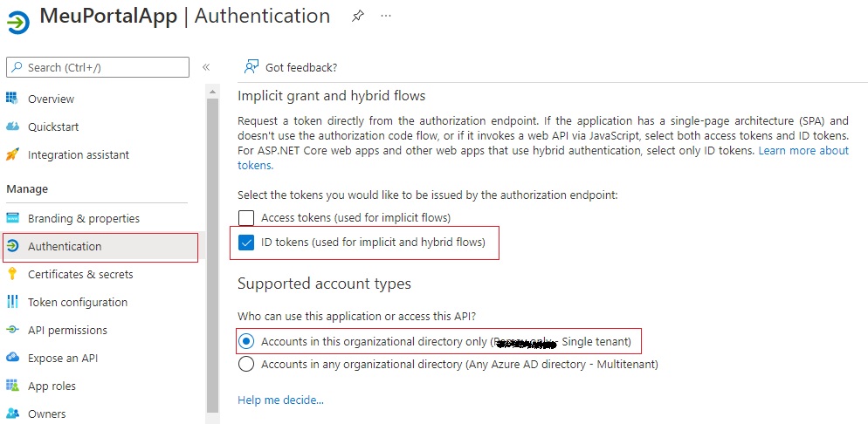This screenshot has height=424, width=868.
Task: Open the App roles section
Action: (52, 386)
